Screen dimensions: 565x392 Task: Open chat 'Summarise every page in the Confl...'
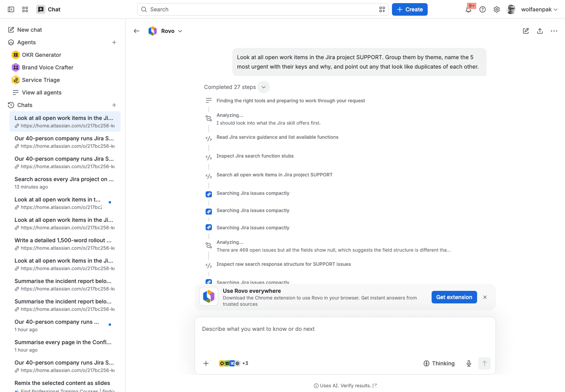(x=65, y=346)
